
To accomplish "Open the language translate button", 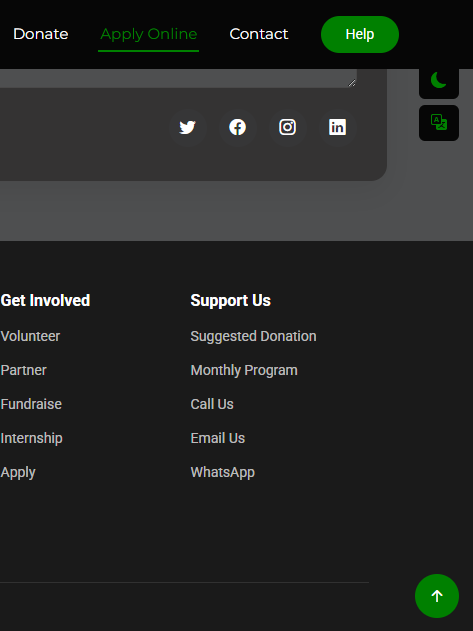I will [439, 123].
